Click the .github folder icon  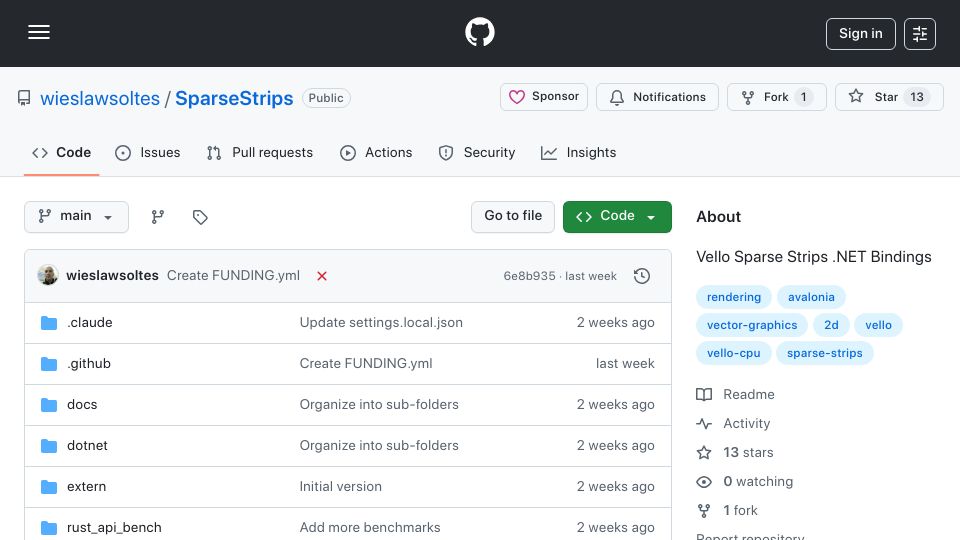click(49, 364)
